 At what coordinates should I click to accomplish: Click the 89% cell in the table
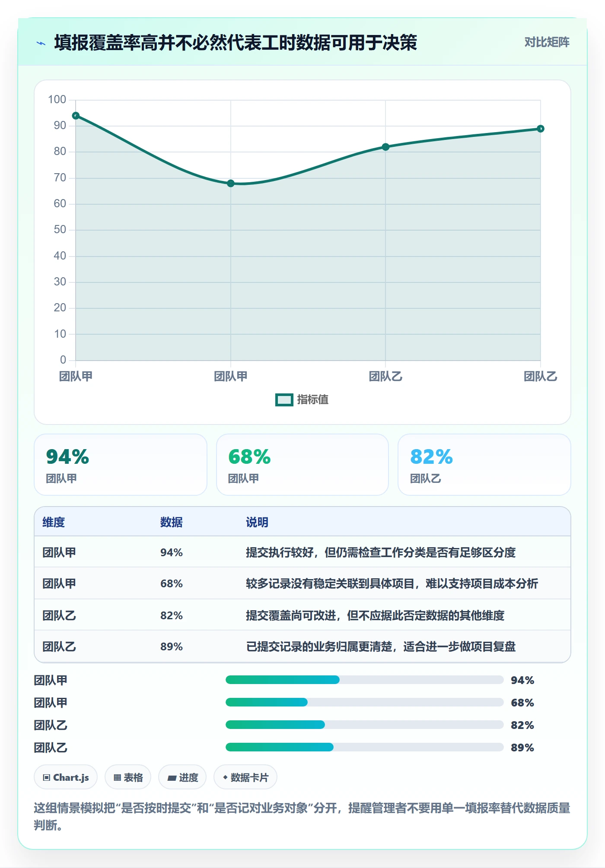point(172,646)
